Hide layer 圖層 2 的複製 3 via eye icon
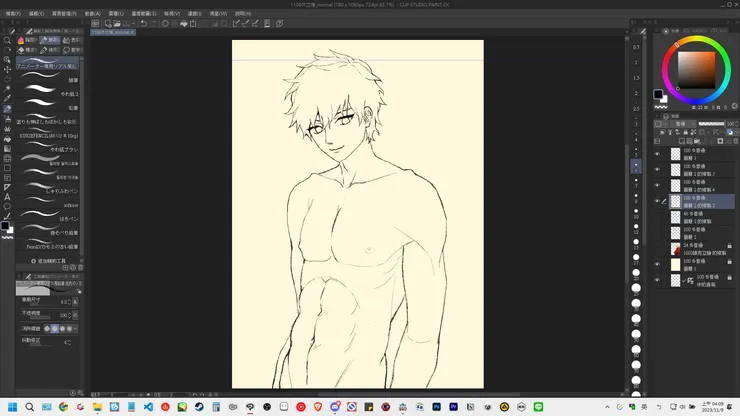The image size is (740, 416). pos(657,170)
